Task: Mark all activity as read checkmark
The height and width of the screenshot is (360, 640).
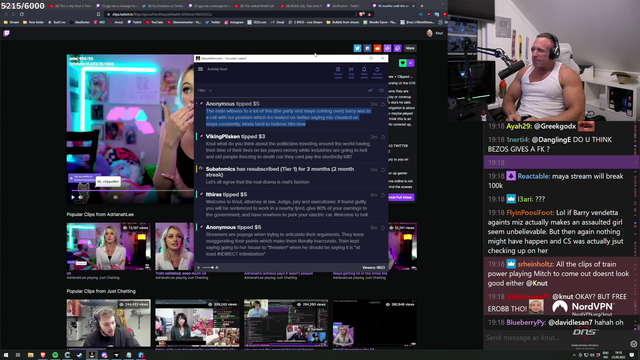Action: [370, 90]
